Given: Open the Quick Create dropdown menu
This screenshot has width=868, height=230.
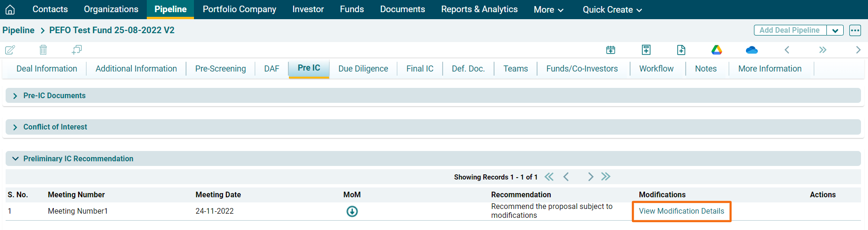Looking at the screenshot, I should tap(612, 9).
